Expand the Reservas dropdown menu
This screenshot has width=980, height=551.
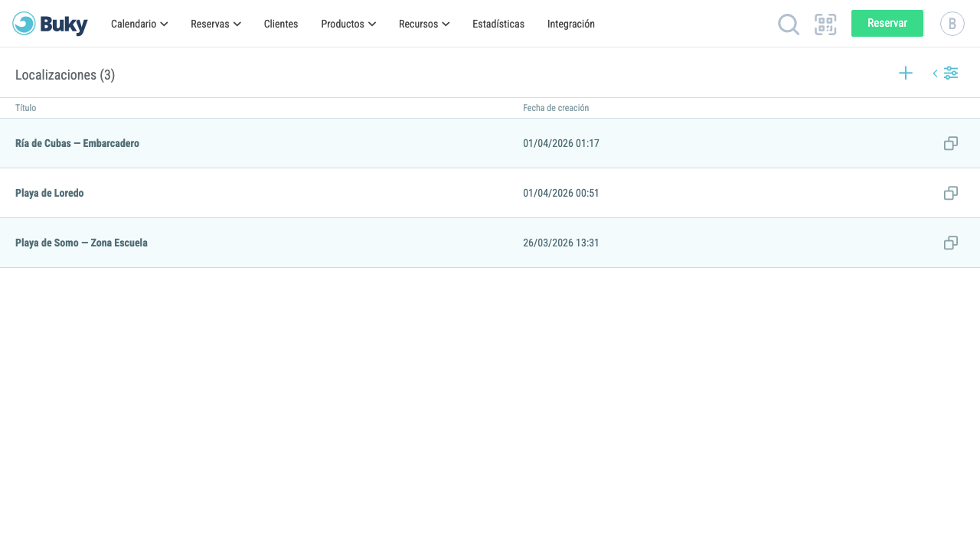tap(216, 24)
